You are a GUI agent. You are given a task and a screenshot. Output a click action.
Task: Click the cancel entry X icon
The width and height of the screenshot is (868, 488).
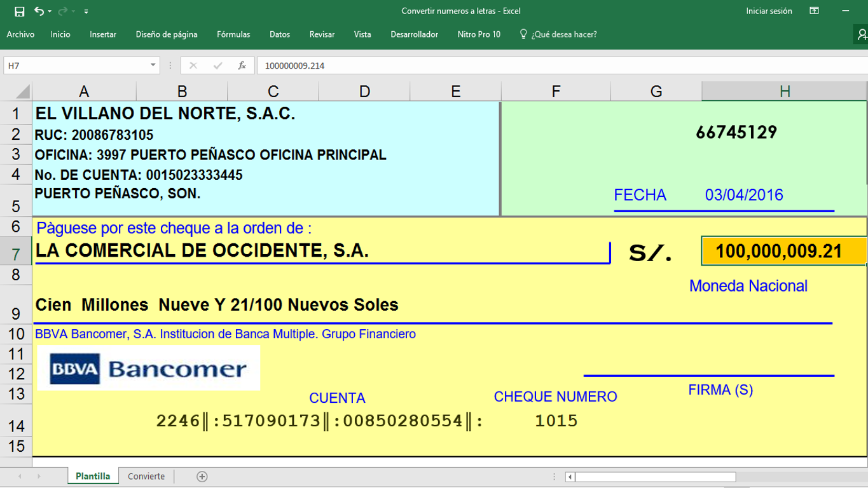click(193, 65)
